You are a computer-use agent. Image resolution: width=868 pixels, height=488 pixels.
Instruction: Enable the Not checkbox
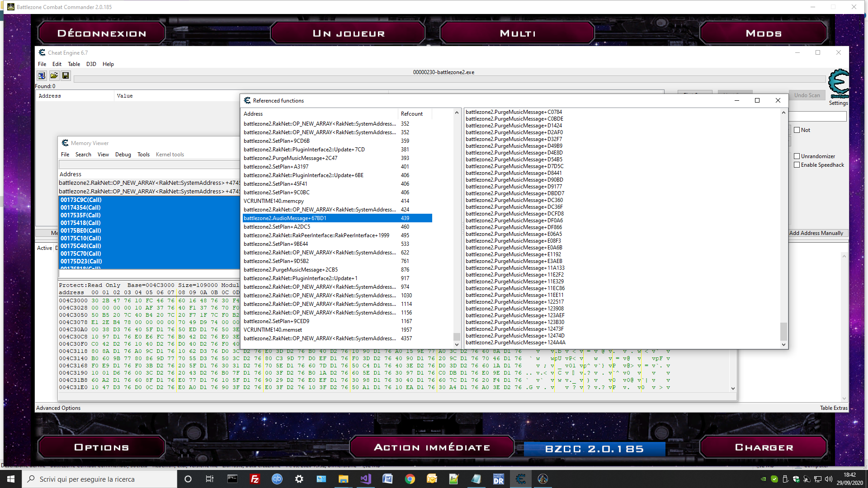797,130
